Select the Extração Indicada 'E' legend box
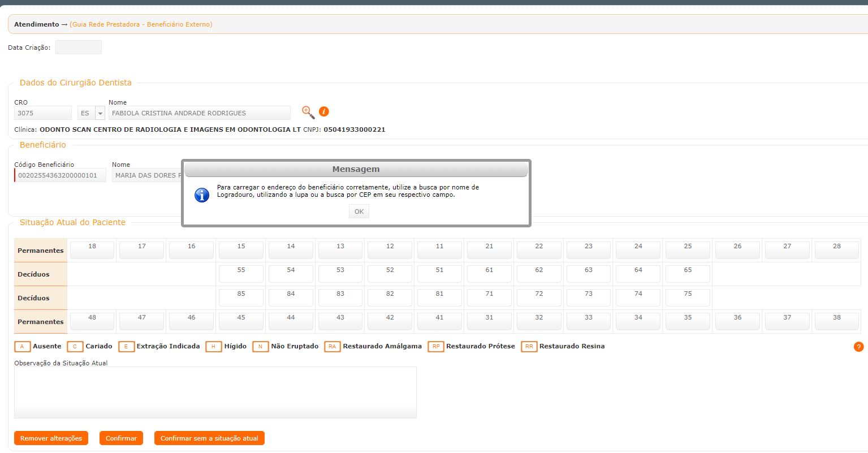The width and height of the screenshot is (868, 453). [126, 347]
